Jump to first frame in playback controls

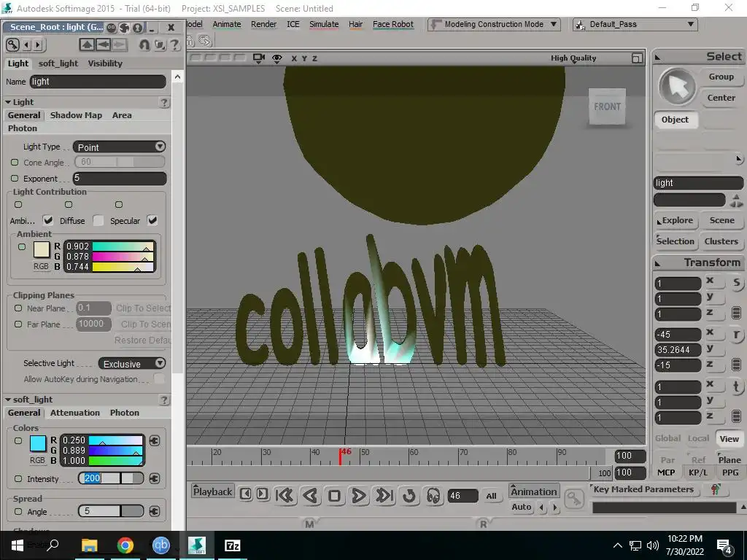[285, 496]
